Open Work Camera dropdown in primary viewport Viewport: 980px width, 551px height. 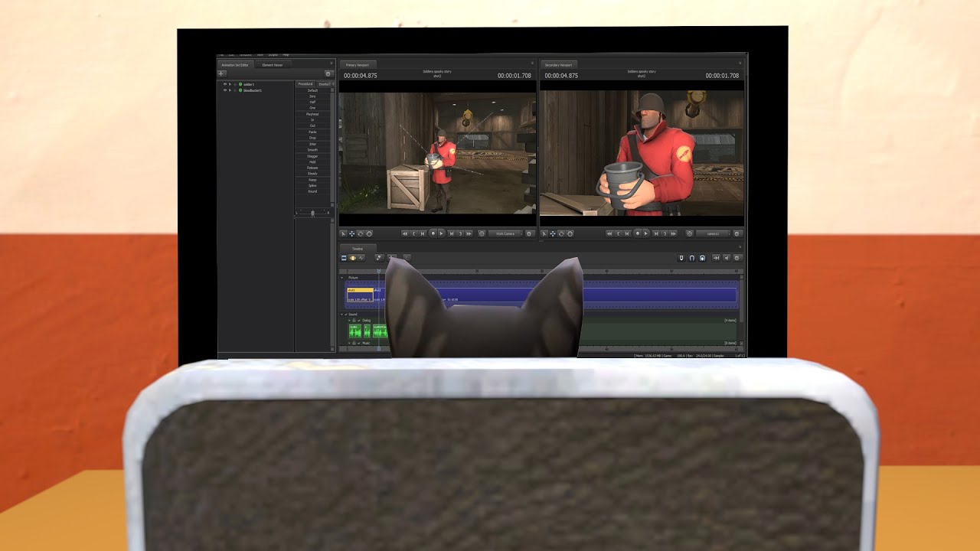pyautogui.click(x=505, y=233)
